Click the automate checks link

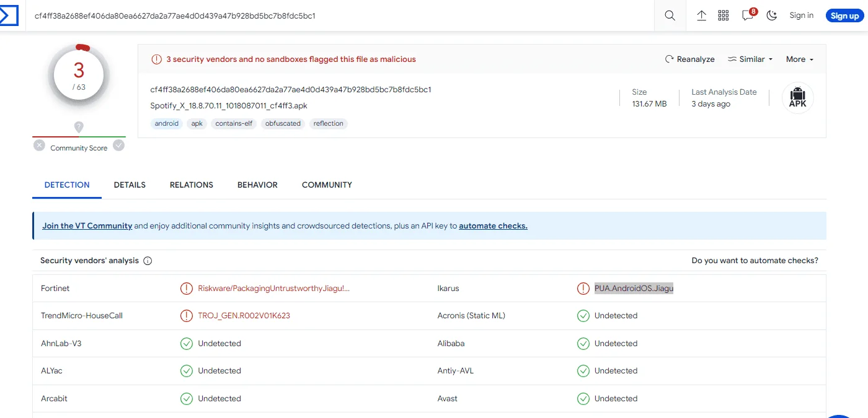[493, 226]
